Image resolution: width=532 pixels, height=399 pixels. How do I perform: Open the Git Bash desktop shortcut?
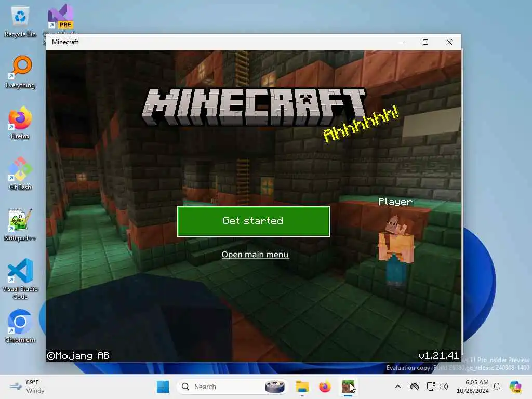[x=20, y=174]
